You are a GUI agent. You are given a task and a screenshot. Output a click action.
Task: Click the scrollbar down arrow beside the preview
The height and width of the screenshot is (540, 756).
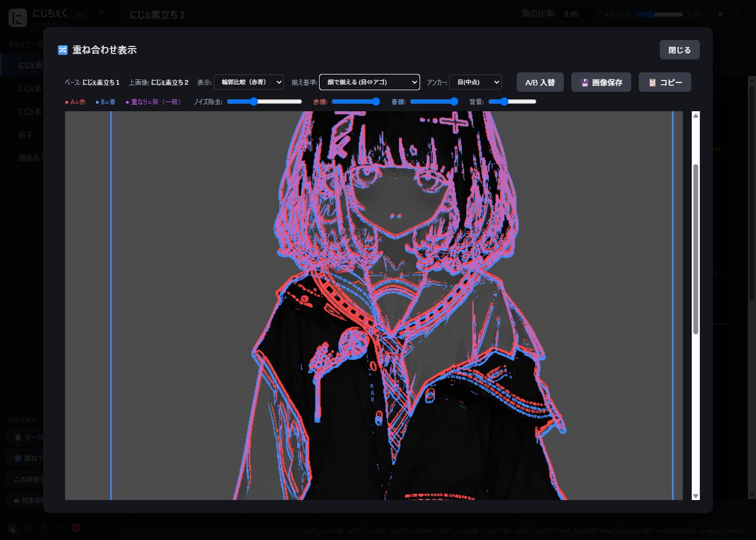click(x=696, y=496)
